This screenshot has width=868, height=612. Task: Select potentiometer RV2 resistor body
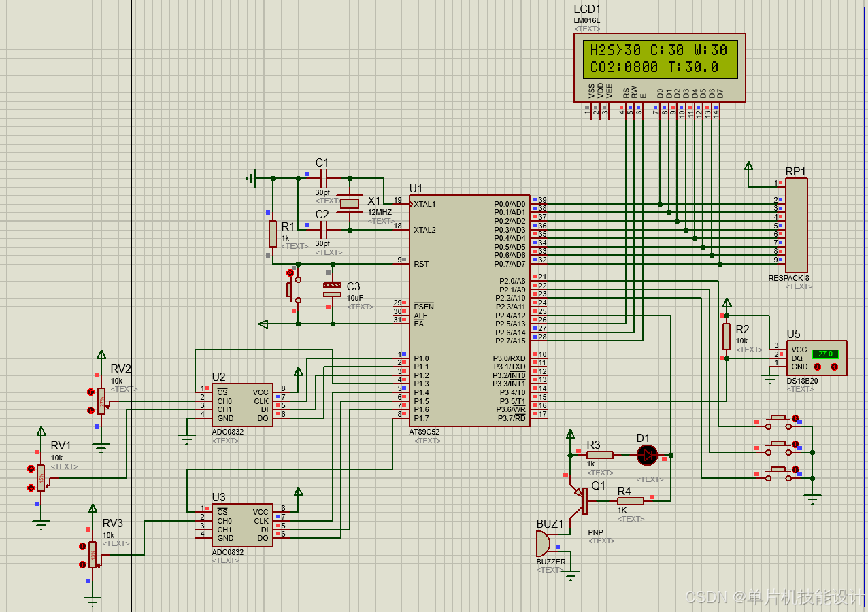pos(101,401)
